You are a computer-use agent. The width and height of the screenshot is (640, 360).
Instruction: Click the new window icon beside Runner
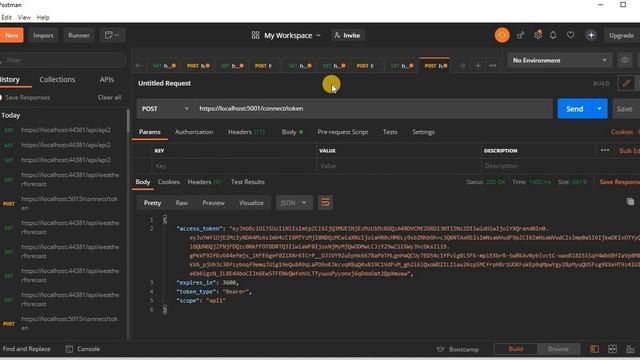[x=112, y=35]
